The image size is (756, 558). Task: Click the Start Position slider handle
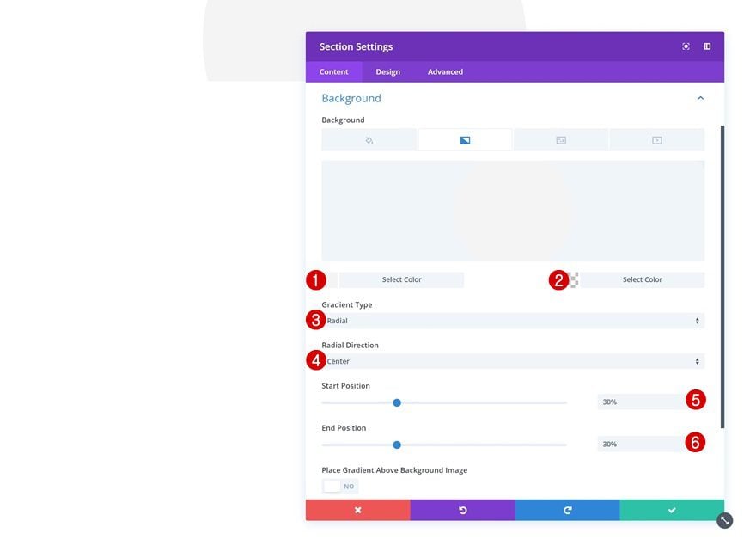pos(397,402)
